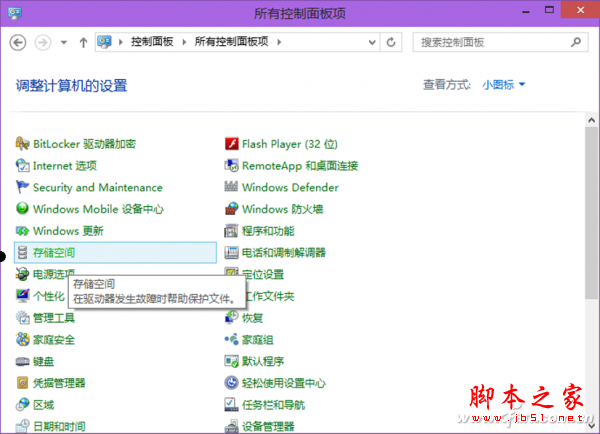600x434 pixels.
Task: Click the 默认程序 icon
Action: (x=232, y=361)
